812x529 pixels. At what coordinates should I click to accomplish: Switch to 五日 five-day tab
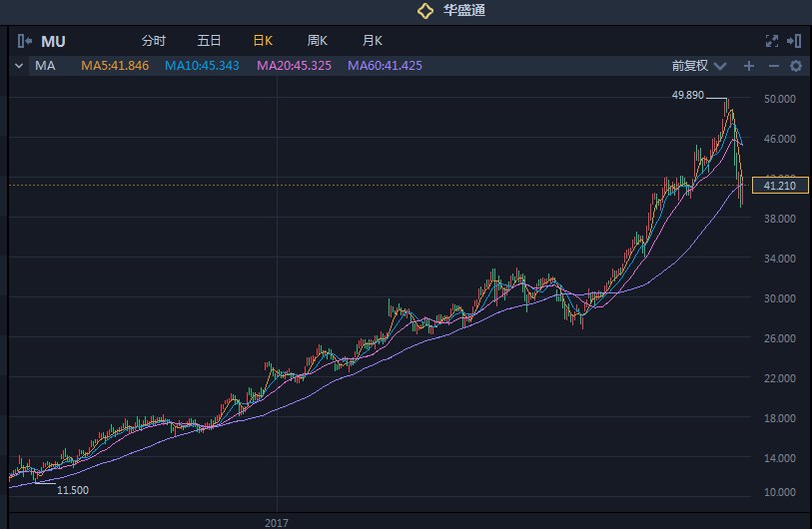coord(209,41)
